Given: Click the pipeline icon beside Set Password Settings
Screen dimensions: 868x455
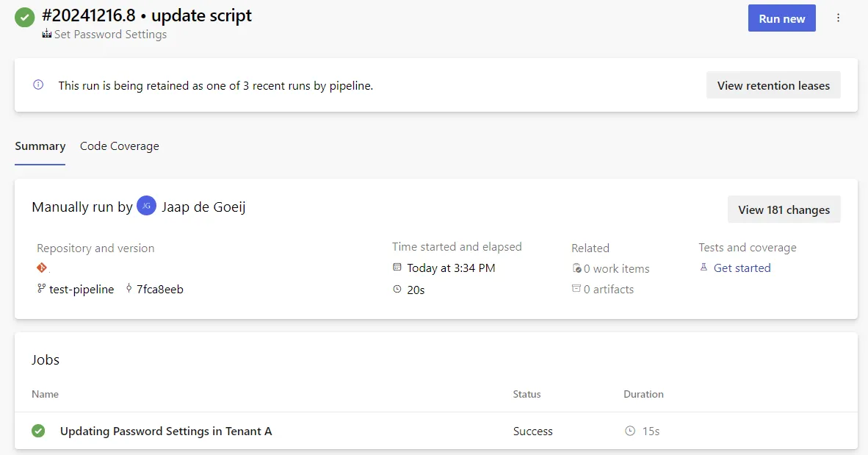Looking at the screenshot, I should 47,35.
